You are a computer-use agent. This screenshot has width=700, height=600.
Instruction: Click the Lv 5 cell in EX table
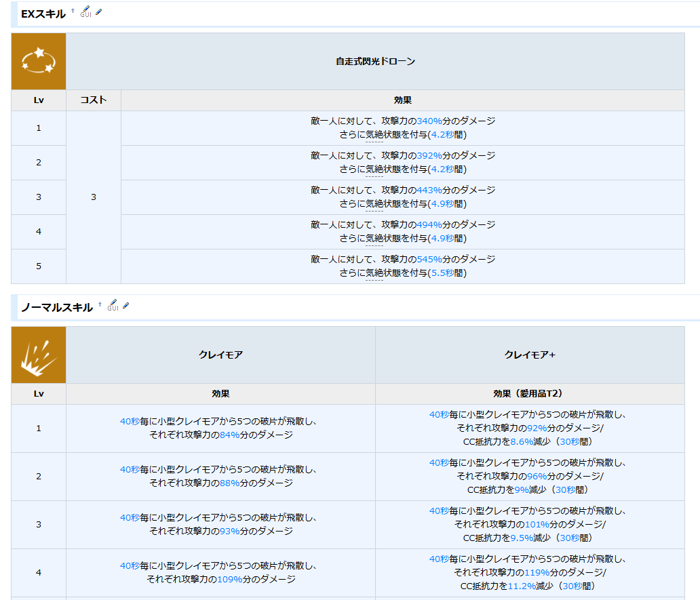click(x=39, y=266)
